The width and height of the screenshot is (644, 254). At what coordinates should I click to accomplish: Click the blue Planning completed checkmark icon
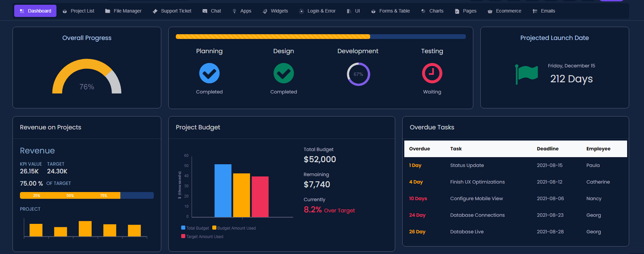[209, 73]
